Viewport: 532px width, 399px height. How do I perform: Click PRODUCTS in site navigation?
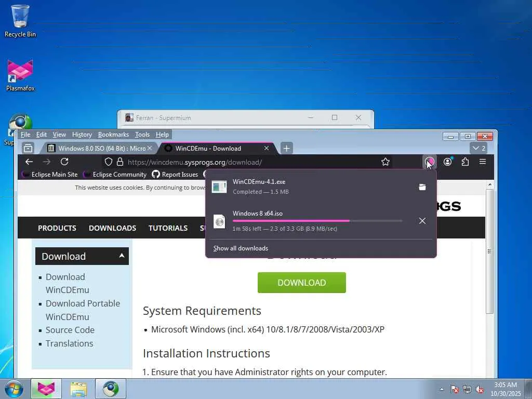click(x=57, y=228)
